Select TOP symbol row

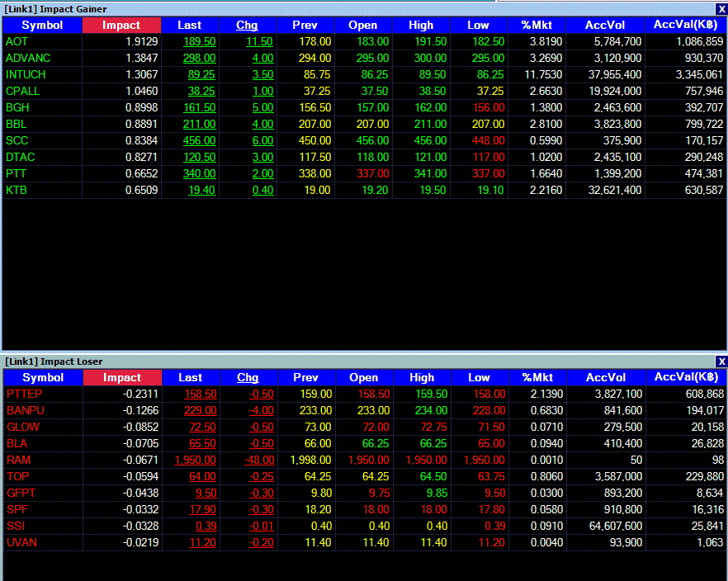click(x=17, y=476)
